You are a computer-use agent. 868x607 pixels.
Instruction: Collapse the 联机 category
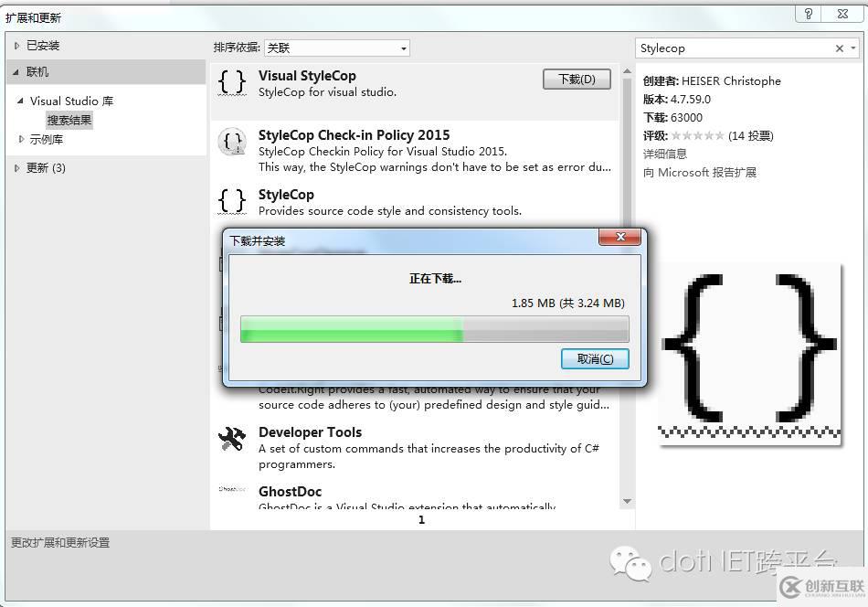coord(16,72)
